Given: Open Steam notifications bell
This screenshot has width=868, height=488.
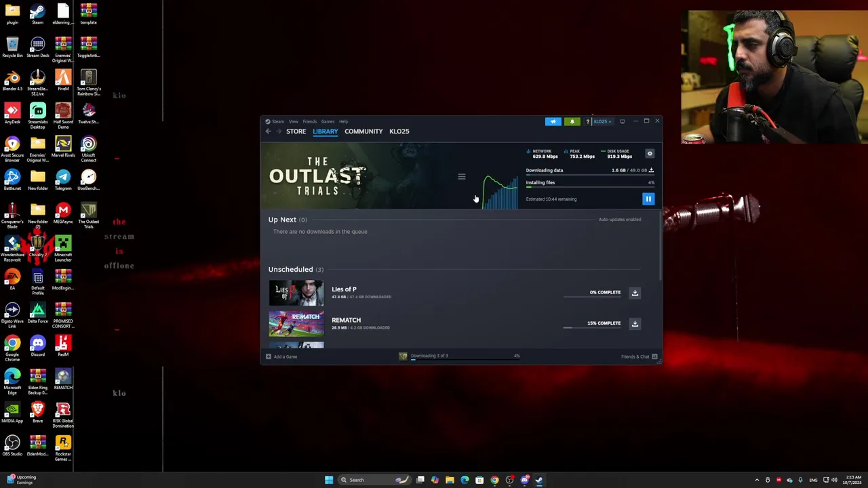Looking at the screenshot, I should point(572,121).
